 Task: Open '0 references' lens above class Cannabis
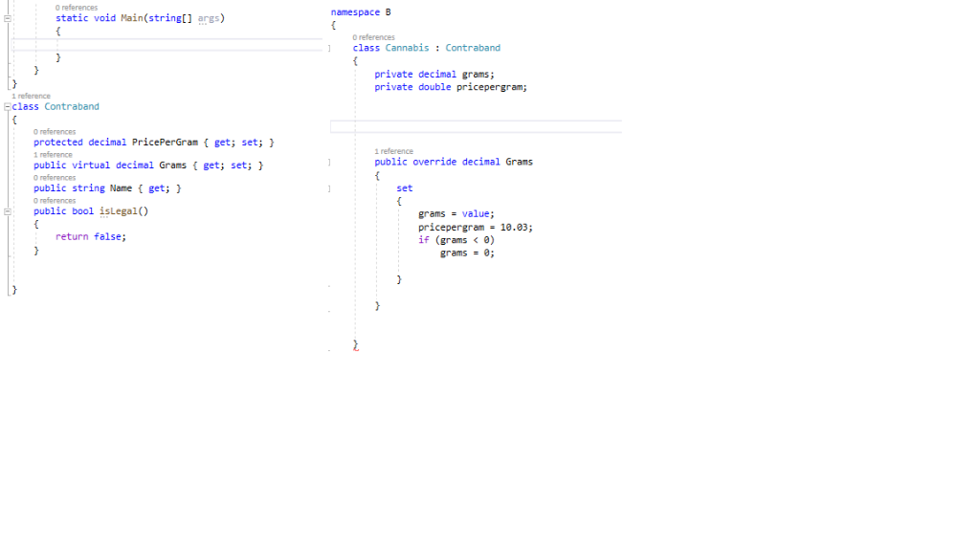[374, 37]
